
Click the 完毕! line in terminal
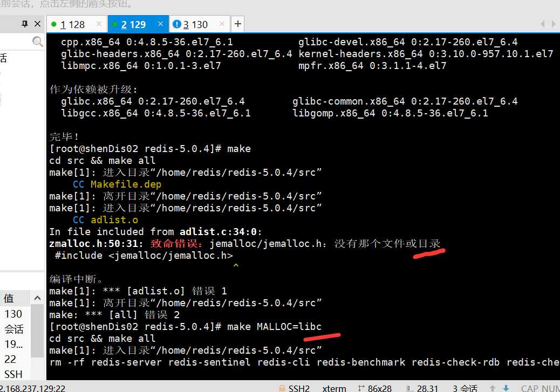[64, 137]
